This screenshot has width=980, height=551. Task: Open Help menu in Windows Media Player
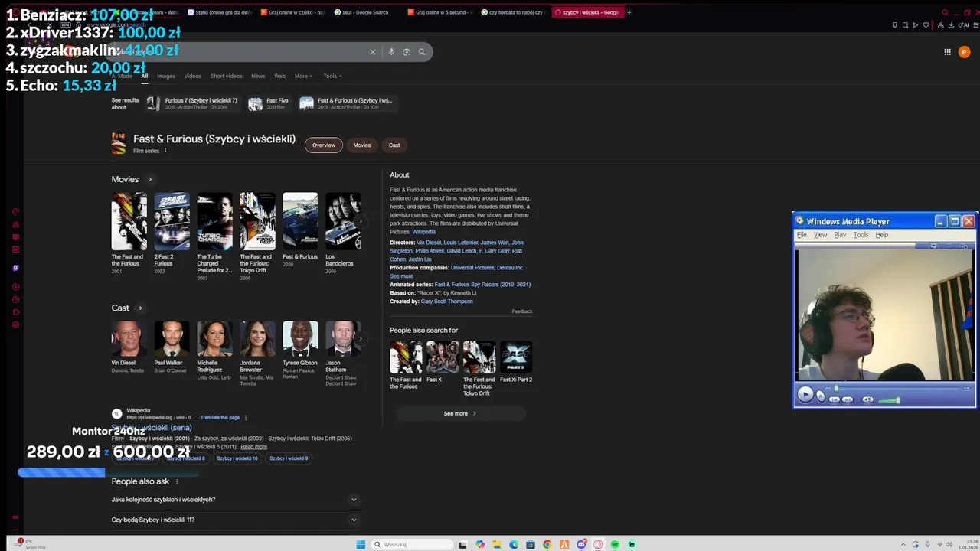(x=881, y=235)
